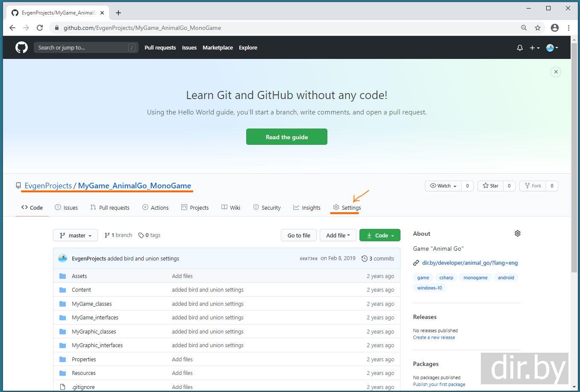580x392 pixels.
Task: Reload the page in browser
Action: pos(40,28)
